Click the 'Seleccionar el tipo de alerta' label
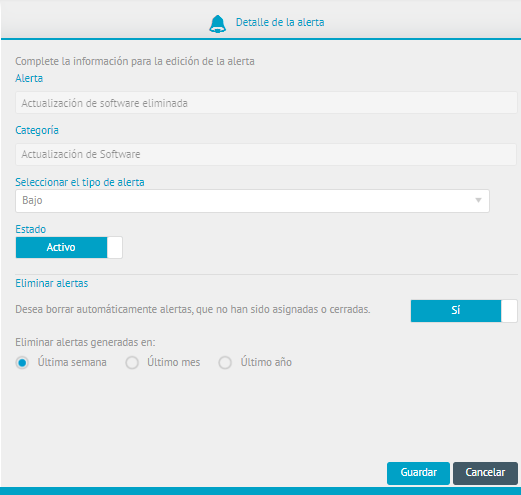Image resolution: width=521 pixels, height=495 pixels. click(x=80, y=182)
